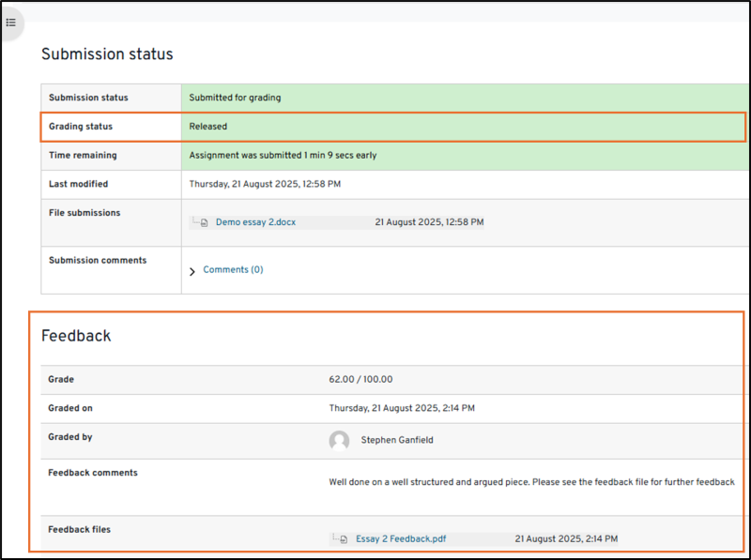Click the feedback comment text
The image size is (751, 560).
click(531, 482)
